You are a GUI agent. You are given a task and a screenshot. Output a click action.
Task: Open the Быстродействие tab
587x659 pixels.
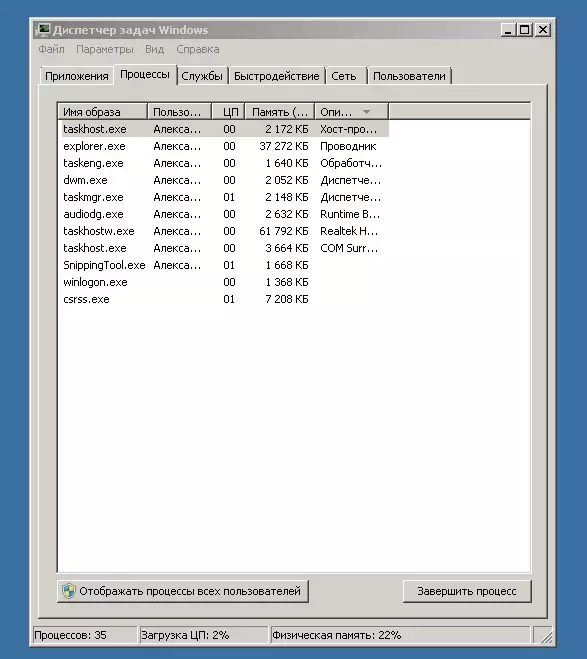pyautogui.click(x=276, y=76)
